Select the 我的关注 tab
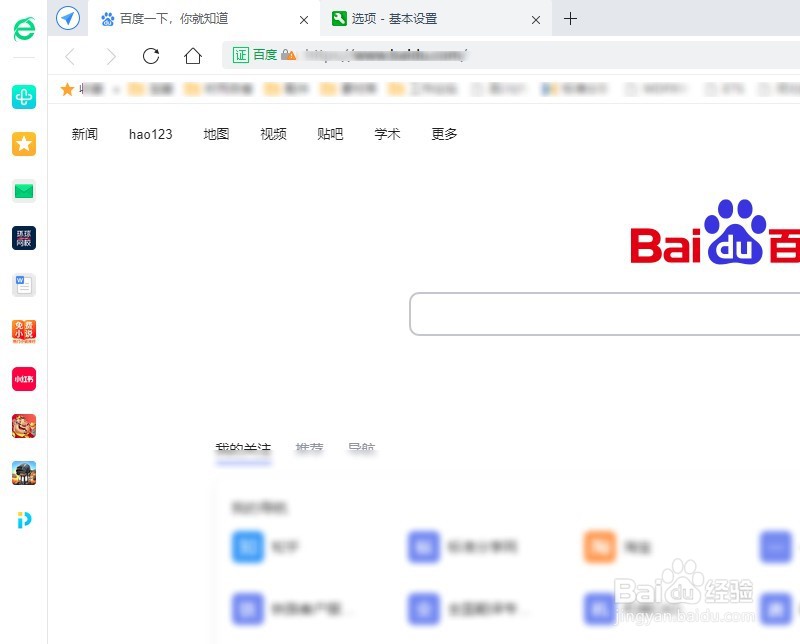Screen dimensions: 800x644 [243, 448]
